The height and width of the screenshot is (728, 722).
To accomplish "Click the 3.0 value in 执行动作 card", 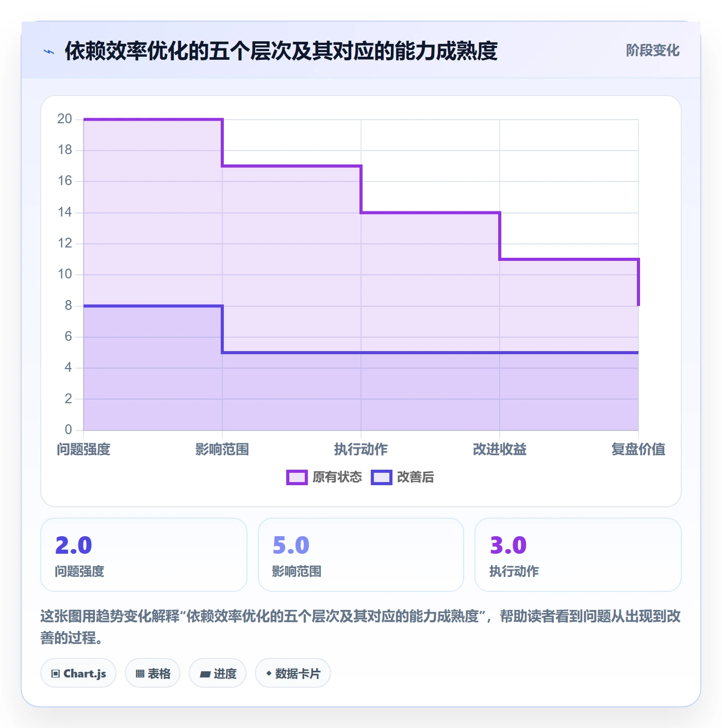I will [x=508, y=545].
